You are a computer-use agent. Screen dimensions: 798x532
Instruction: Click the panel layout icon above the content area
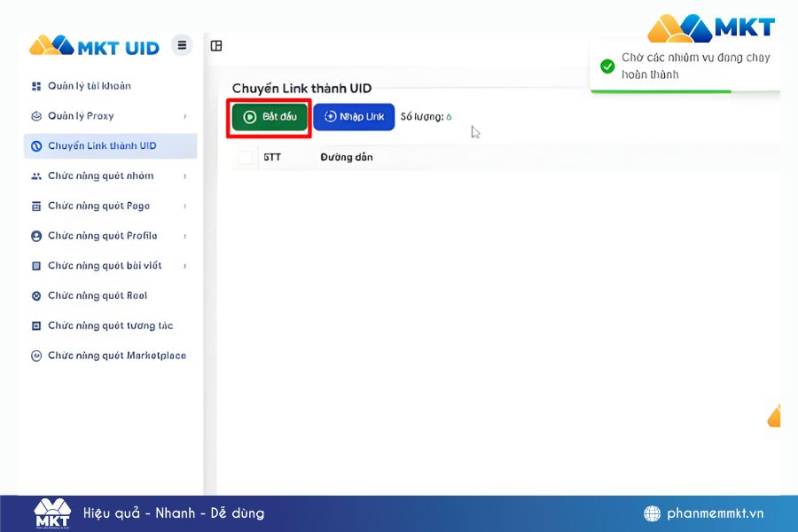click(x=217, y=45)
